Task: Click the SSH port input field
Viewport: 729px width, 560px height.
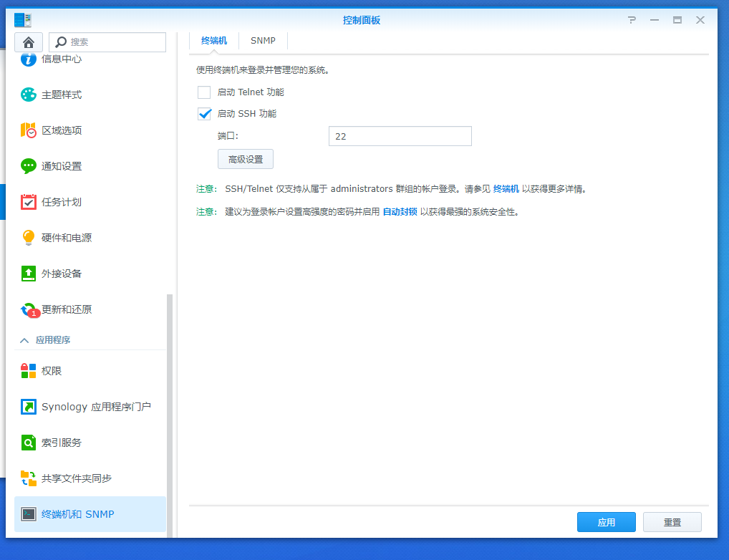Action: [x=400, y=136]
